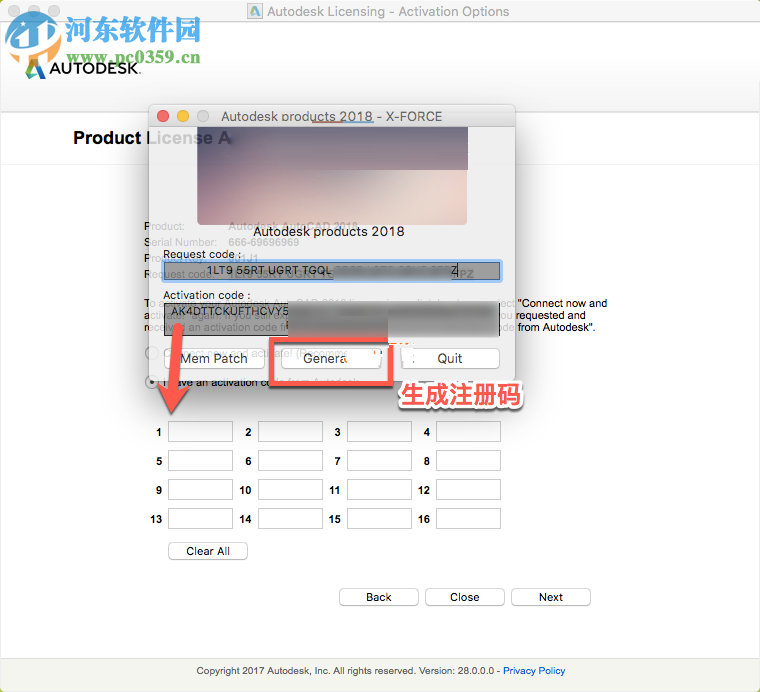Focus activation code box 9

[200, 489]
